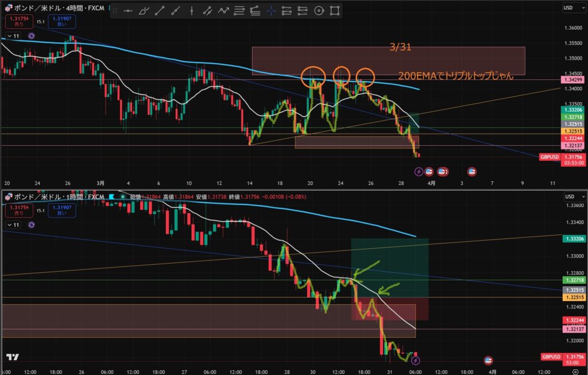The height and width of the screenshot is (375, 588).
Task: Click the red sell button 1.31756 in upper chart
Action: pyautogui.click(x=17, y=22)
